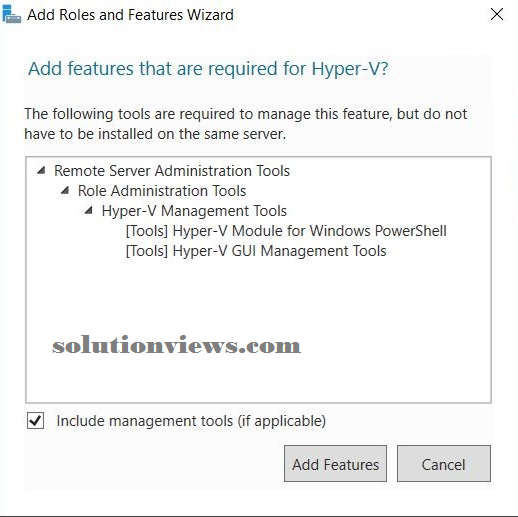This screenshot has width=518, height=517.
Task: Select Hyper-V Management Tools item
Action: click(194, 211)
